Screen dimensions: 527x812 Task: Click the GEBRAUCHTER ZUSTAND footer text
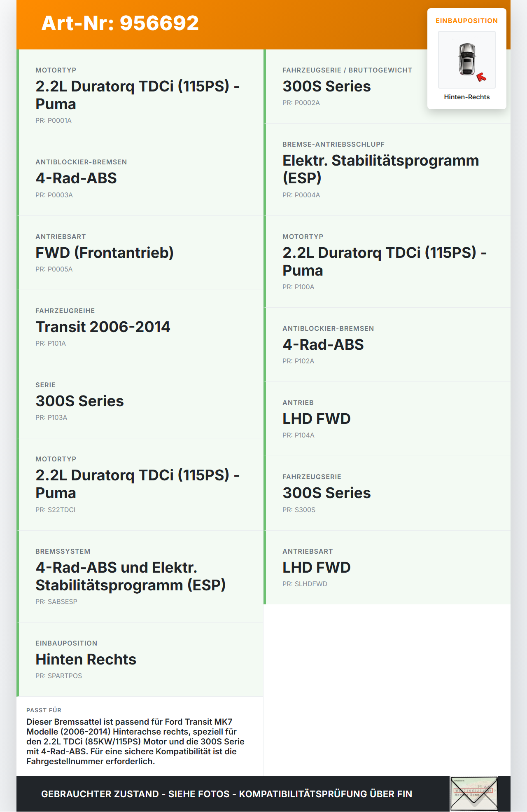point(226,794)
